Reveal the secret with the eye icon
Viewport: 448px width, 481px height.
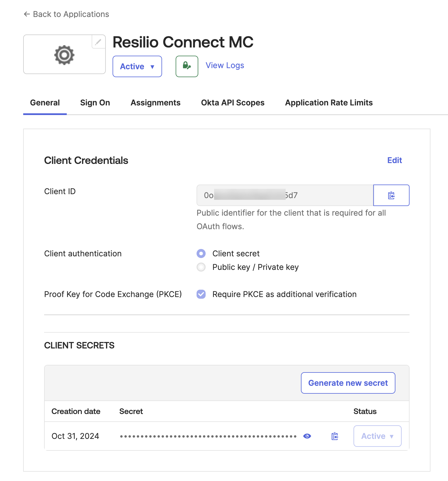[307, 436]
